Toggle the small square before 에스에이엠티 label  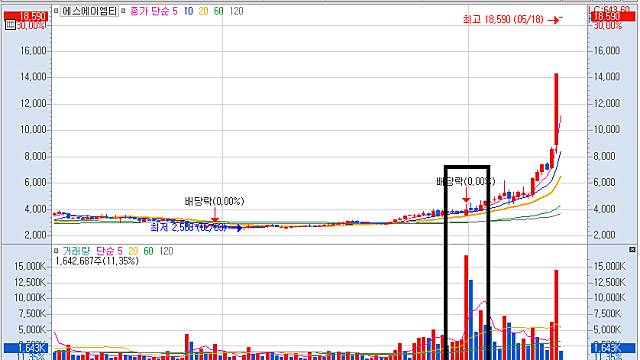[56, 11]
